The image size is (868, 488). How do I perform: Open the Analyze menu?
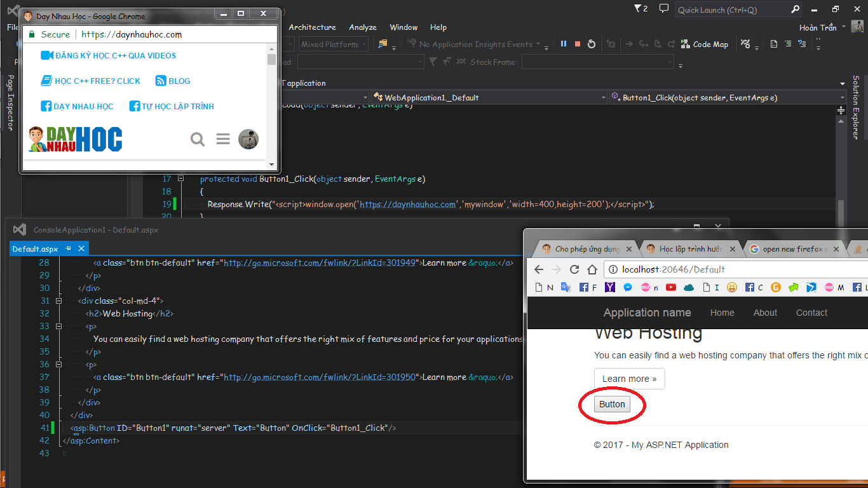tap(363, 27)
